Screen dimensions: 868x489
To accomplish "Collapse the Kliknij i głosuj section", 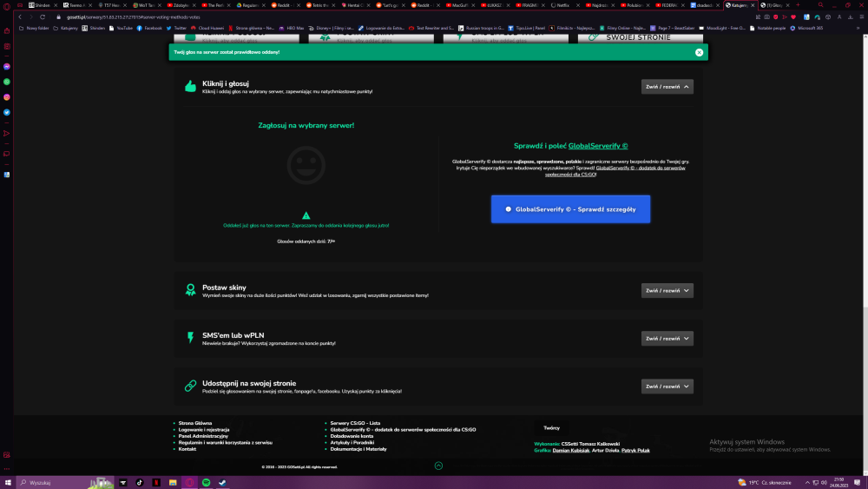I will click(x=667, y=86).
